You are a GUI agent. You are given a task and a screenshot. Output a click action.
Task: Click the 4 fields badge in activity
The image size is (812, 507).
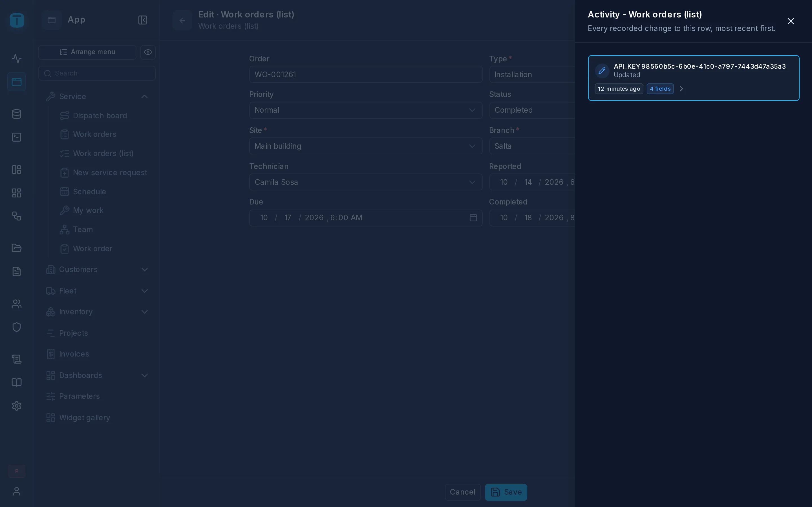660,89
